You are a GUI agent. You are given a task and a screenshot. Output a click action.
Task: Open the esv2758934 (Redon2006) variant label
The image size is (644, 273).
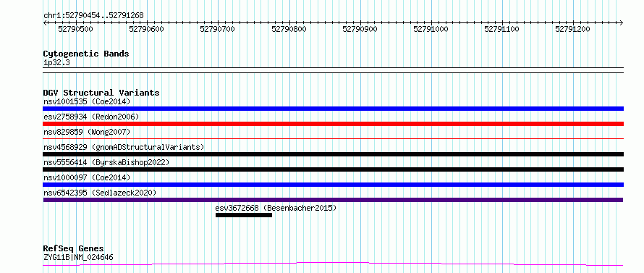coord(91,117)
